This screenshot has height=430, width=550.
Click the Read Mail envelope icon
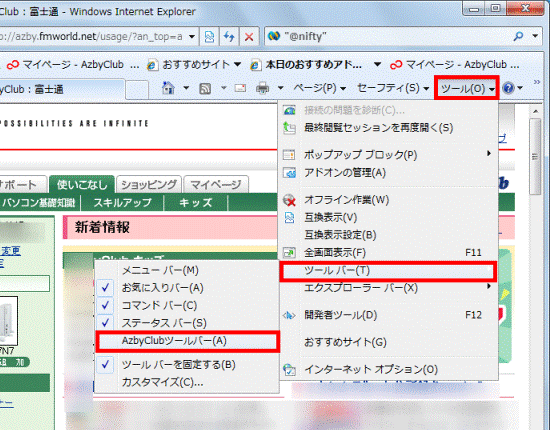coord(240,88)
